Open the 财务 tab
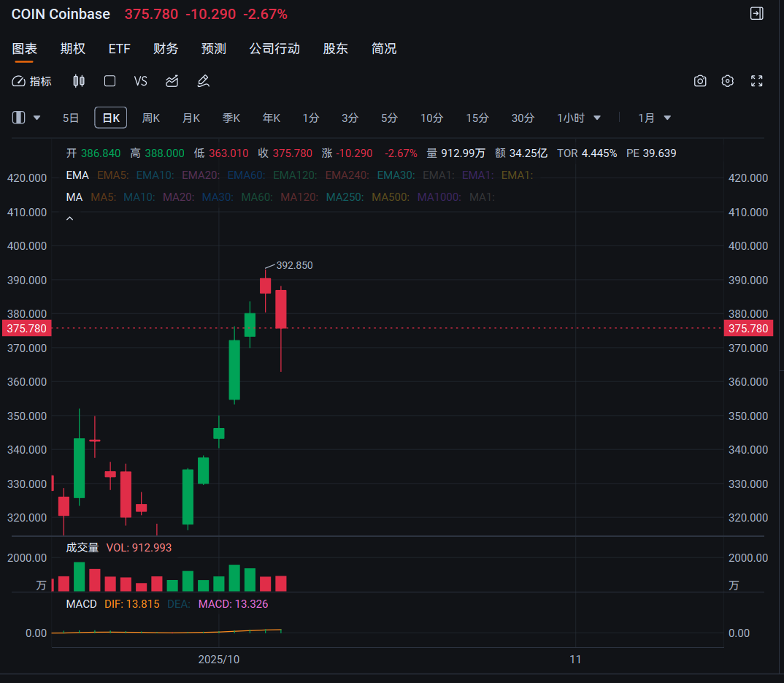The height and width of the screenshot is (683, 784). point(166,48)
